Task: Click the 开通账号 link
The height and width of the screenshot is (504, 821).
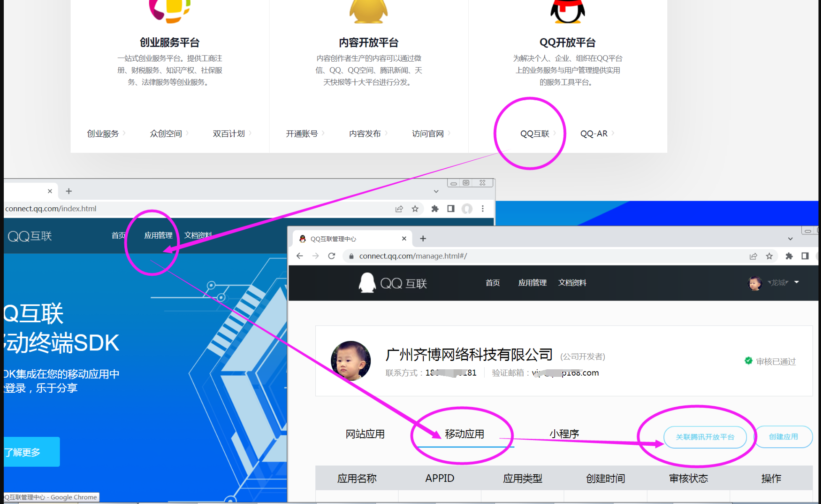Action: 302,133
